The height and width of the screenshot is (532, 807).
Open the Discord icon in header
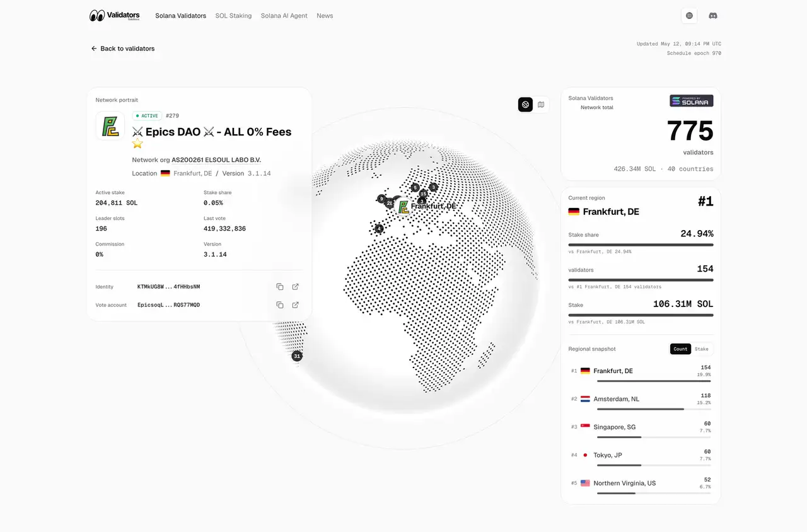(x=713, y=16)
